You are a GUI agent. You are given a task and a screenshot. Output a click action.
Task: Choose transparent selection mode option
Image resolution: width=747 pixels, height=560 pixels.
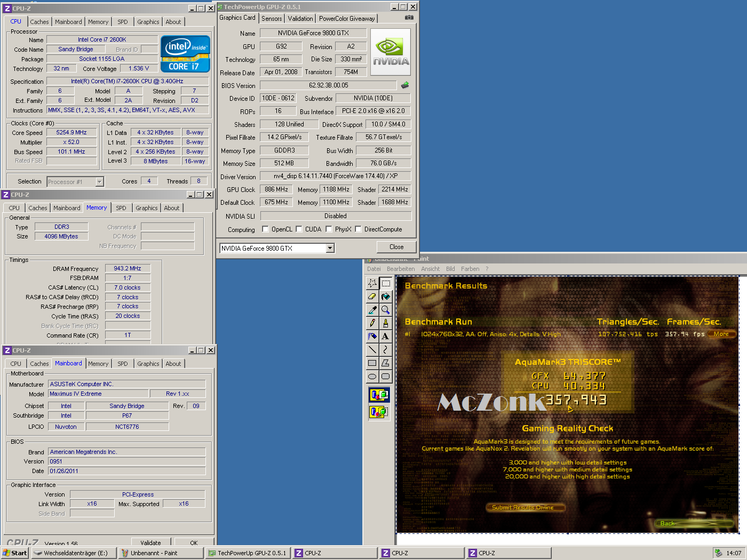click(x=379, y=412)
